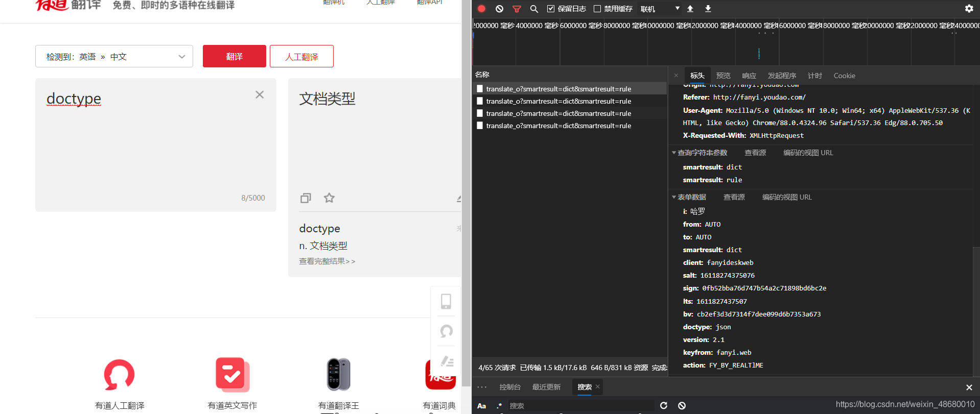Open mobile app floating sidebar icon
This screenshot has width=980, height=414.
(446, 301)
